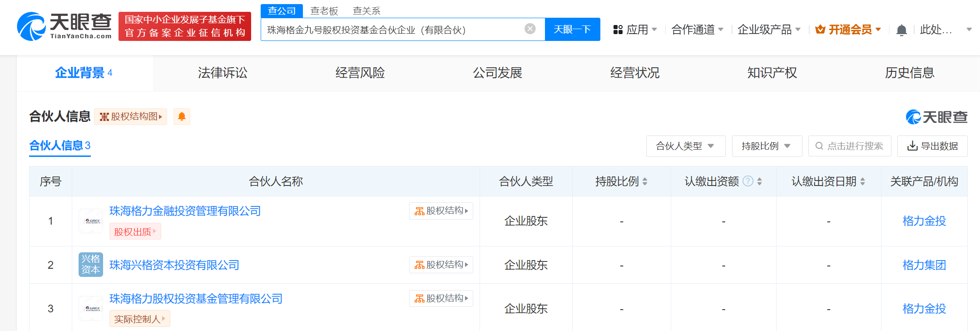Select the 知识产权 tab
980x331 pixels.
[x=772, y=73]
